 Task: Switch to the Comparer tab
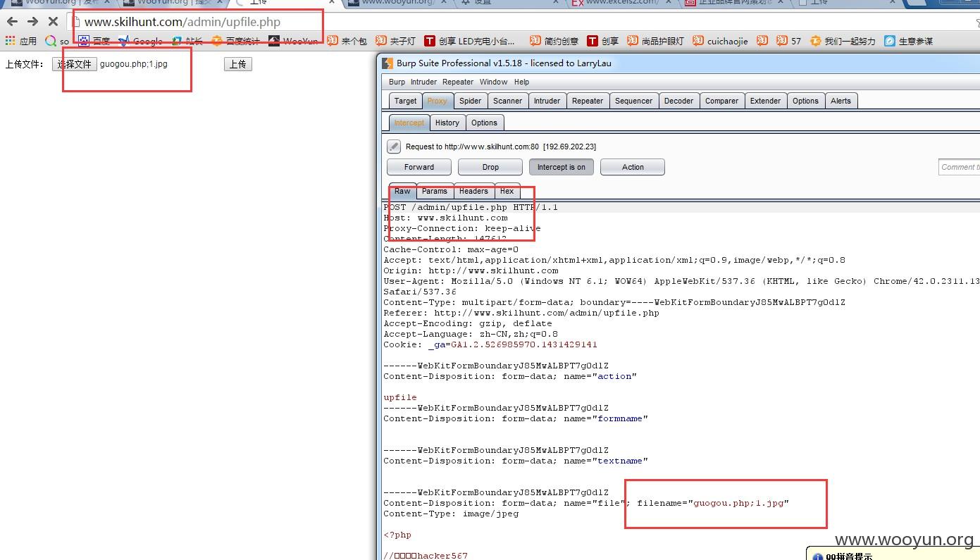click(722, 101)
